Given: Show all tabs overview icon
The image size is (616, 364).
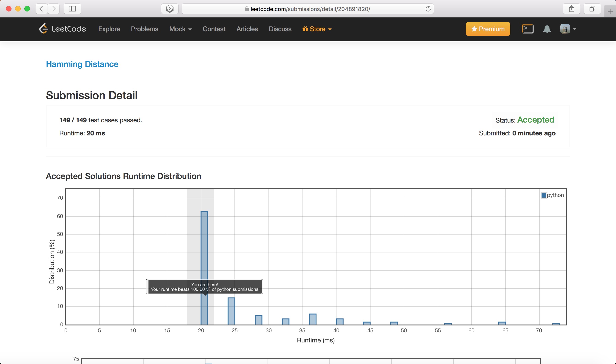Looking at the screenshot, I should (592, 9).
